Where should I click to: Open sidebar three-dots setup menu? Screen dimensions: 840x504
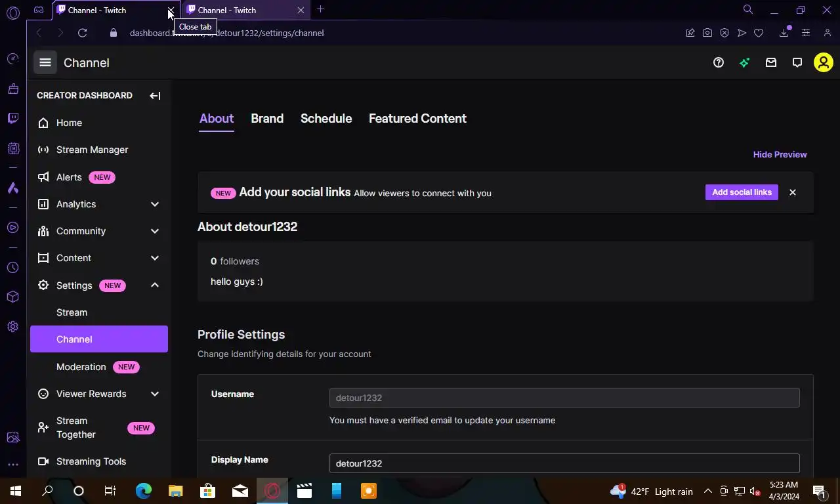12,465
